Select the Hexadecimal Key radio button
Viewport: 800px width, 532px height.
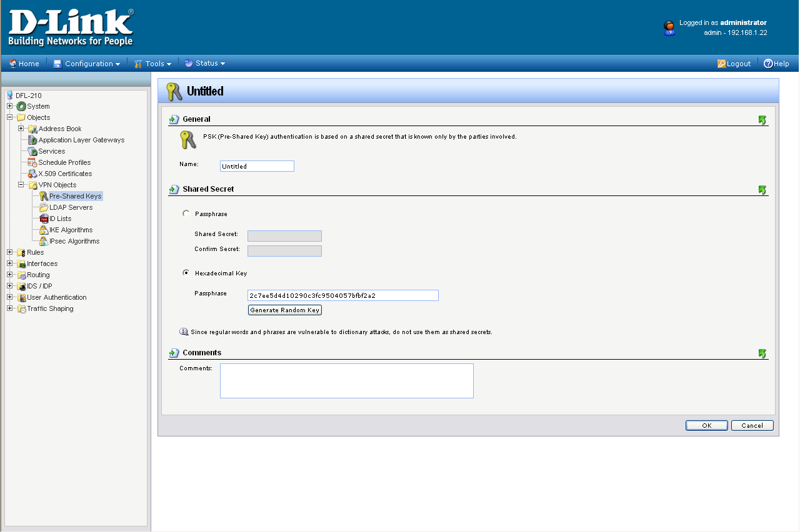coord(186,273)
